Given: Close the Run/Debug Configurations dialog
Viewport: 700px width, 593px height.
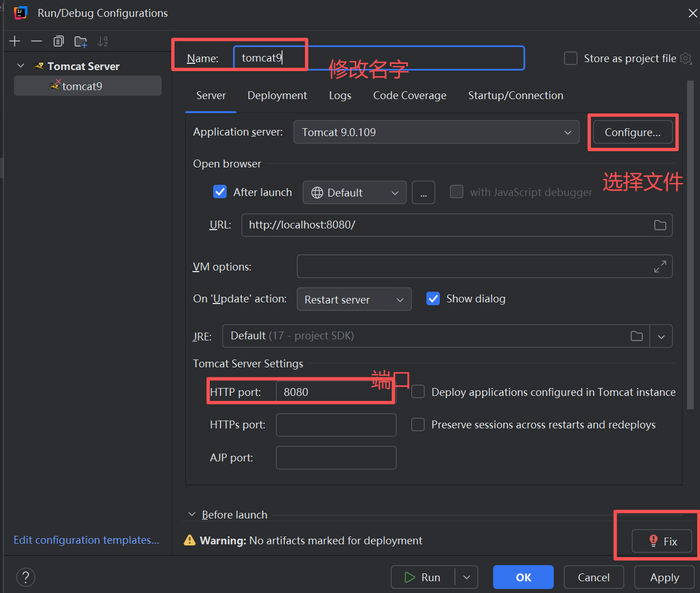Looking at the screenshot, I should click(x=693, y=13).
